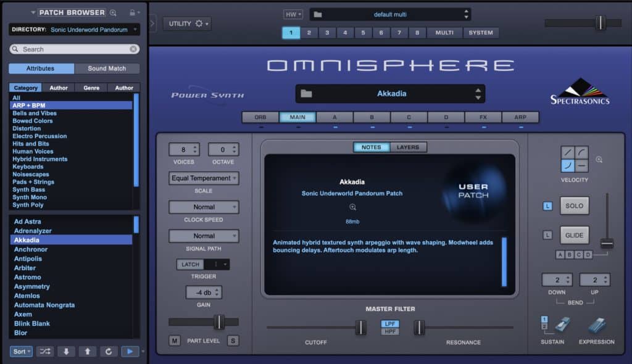Select the HPF filter type
Image resolution: width=632 pixels, height=364 pixels.
(x=390, y=331)
